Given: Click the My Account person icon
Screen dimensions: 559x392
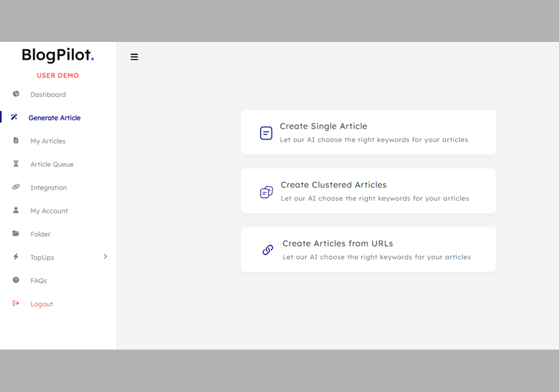Looking at the screenshot, I should point(15,210).
